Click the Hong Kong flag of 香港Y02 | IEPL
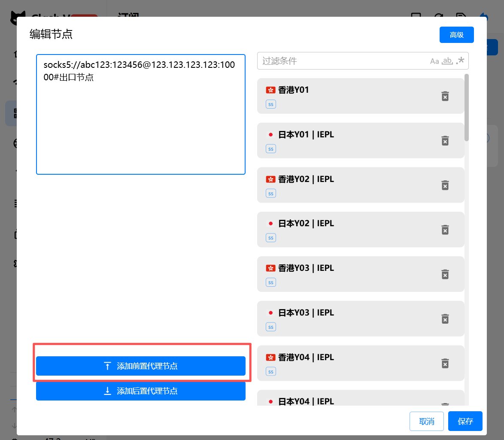The height and width of the screenshot is (440, 504). tap(270, 179)
